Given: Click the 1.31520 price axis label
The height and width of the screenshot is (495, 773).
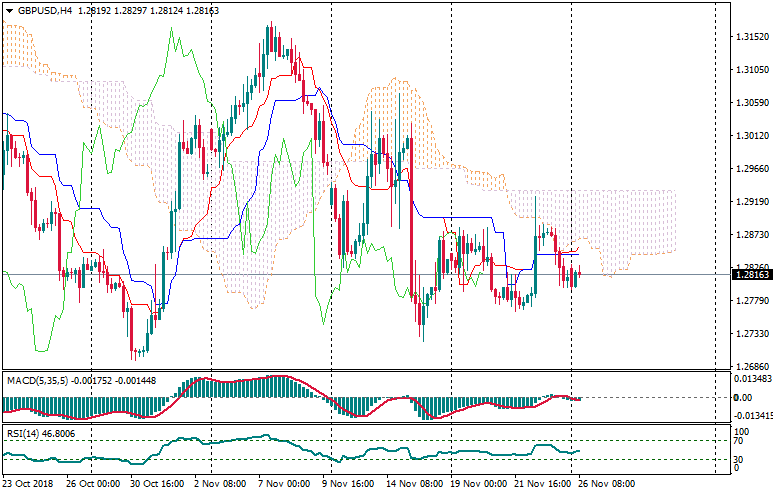Looking at the screenshot, I should [750, 37].
